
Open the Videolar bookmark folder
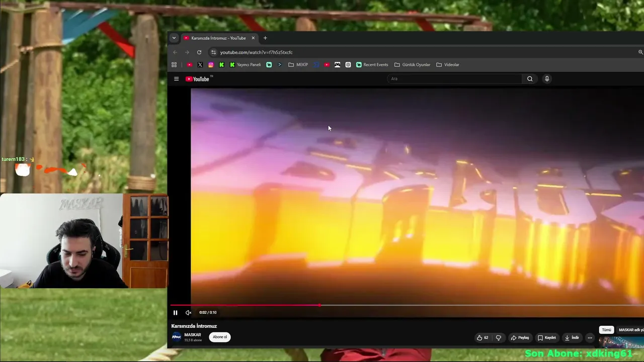coord(448,65)
